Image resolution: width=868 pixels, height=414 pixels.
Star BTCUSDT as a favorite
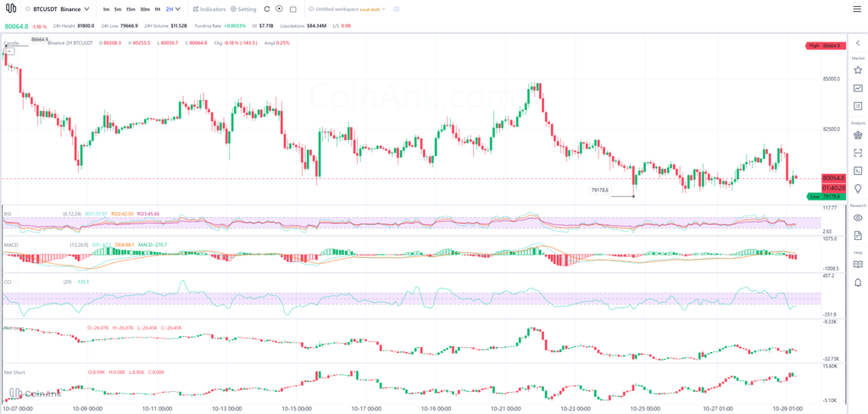pos(27,9)
